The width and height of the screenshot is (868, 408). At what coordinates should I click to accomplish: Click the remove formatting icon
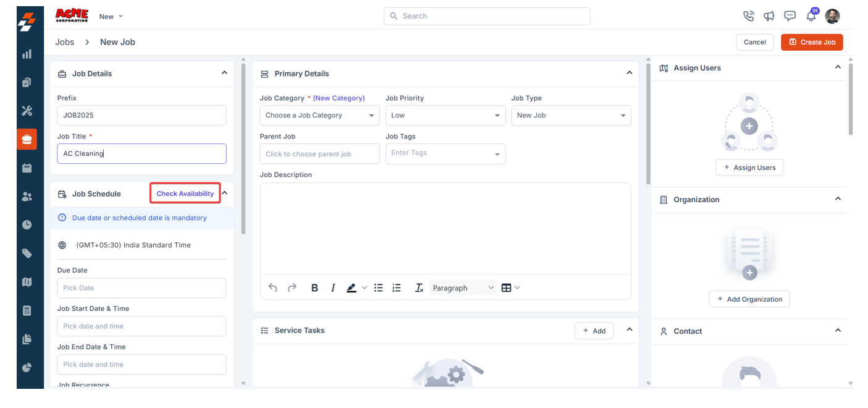pyautogui.click(x=419, y=287)
